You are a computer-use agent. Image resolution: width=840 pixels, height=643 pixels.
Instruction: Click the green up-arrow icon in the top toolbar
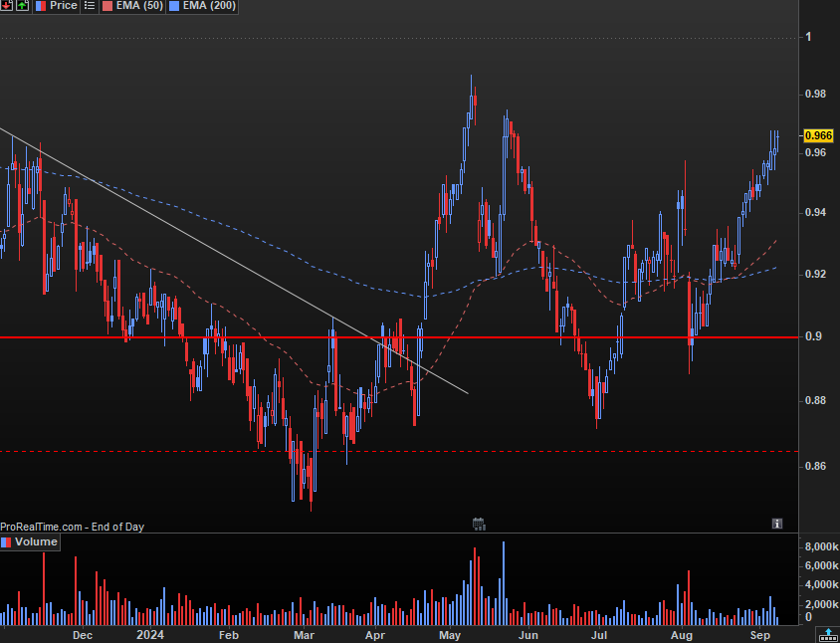tap(22, 6)
